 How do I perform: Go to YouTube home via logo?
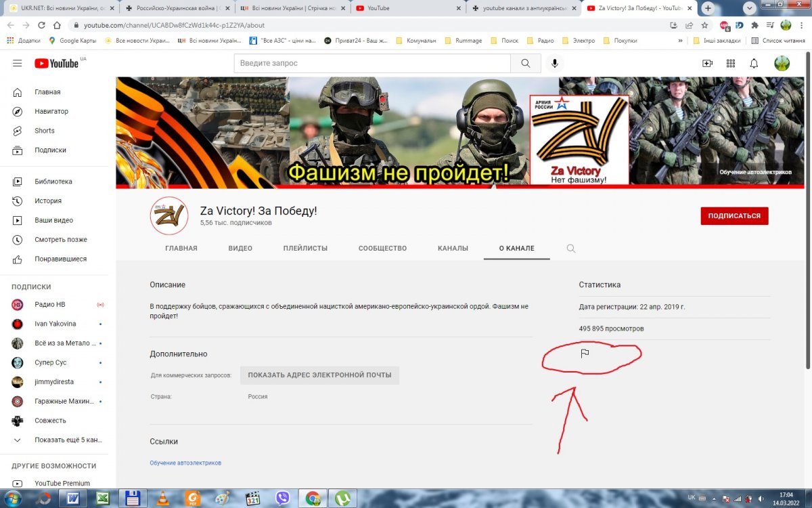(57, 63)
